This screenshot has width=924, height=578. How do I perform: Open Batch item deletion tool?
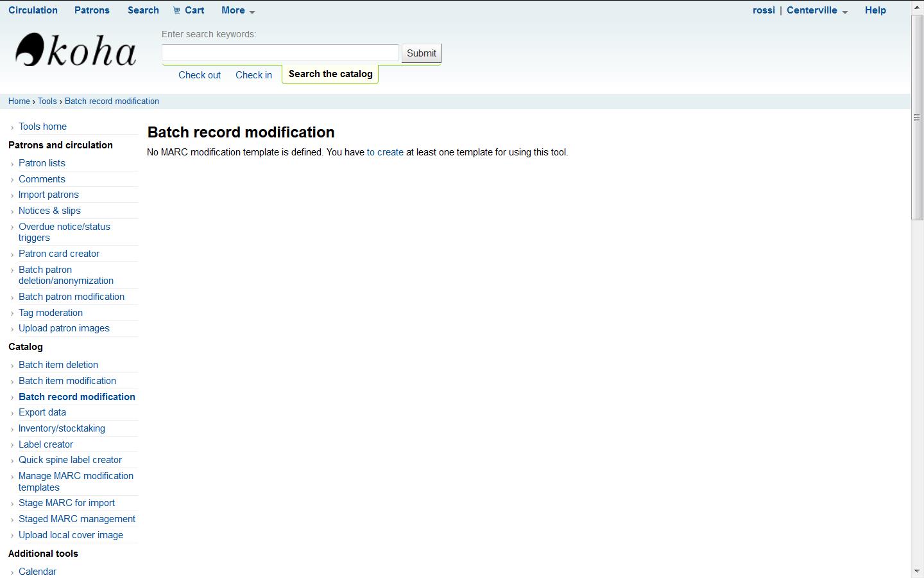[58, 365]
